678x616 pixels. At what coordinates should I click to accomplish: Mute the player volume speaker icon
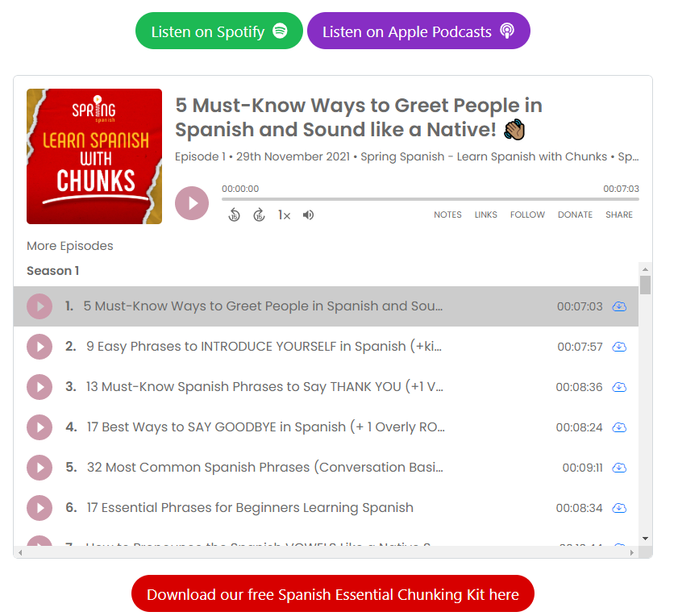(308, 215)
